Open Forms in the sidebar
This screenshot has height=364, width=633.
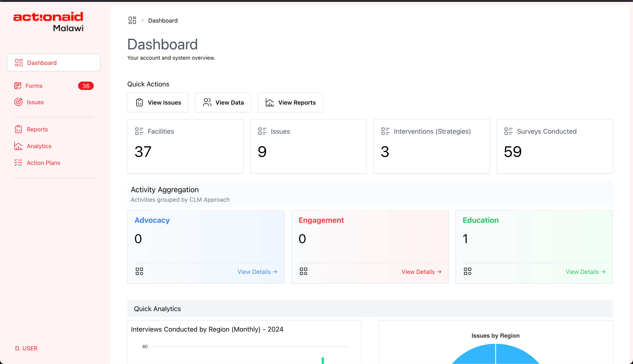click(x=54, y=86)
